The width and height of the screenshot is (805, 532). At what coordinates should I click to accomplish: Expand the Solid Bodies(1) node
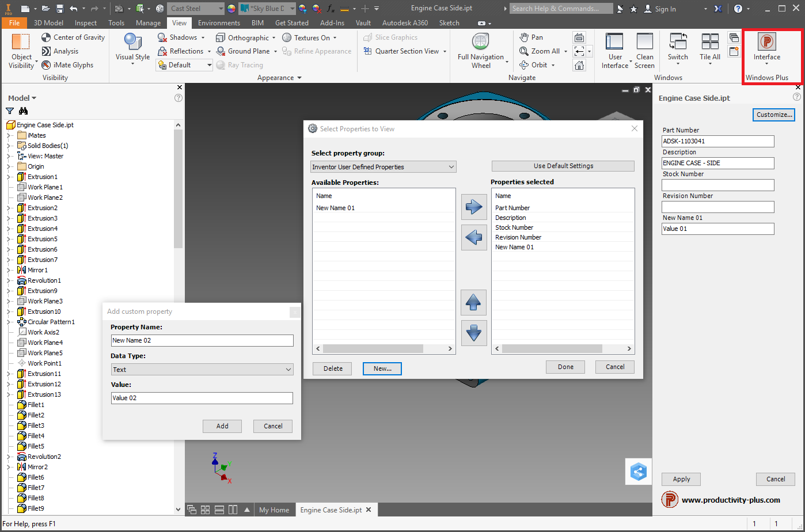(9, 146)
